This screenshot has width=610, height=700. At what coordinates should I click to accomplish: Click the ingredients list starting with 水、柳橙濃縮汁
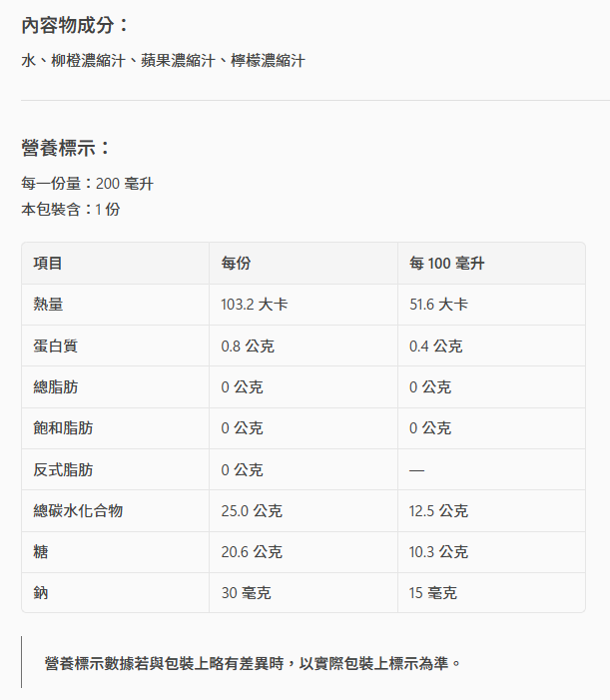pos(163,61)
